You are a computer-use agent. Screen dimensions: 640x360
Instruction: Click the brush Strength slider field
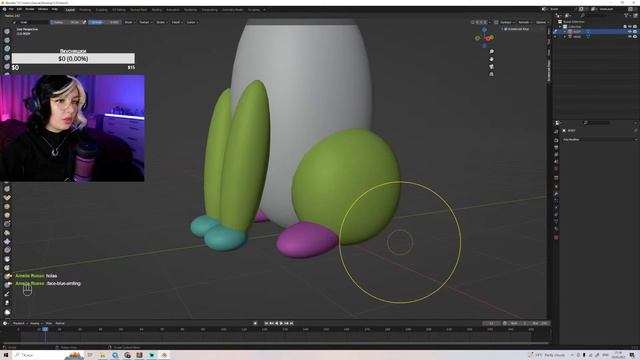pos(104,22)
